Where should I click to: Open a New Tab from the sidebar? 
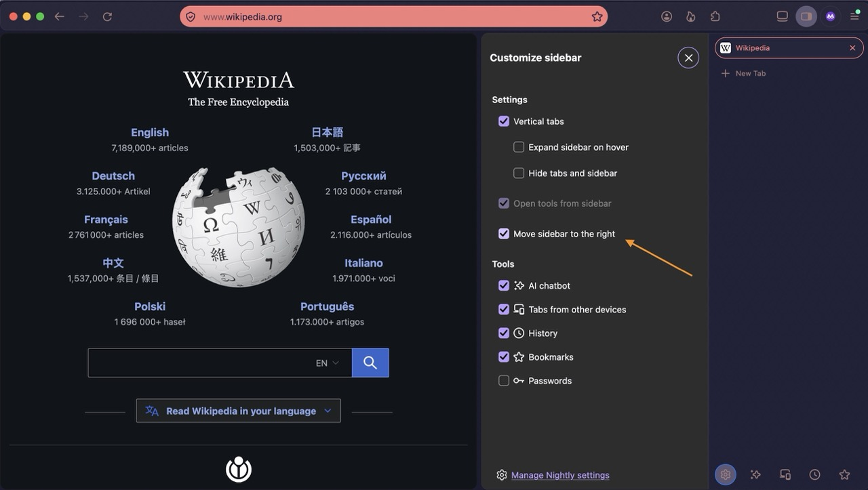pyautogui.click(x=743, y=73)
